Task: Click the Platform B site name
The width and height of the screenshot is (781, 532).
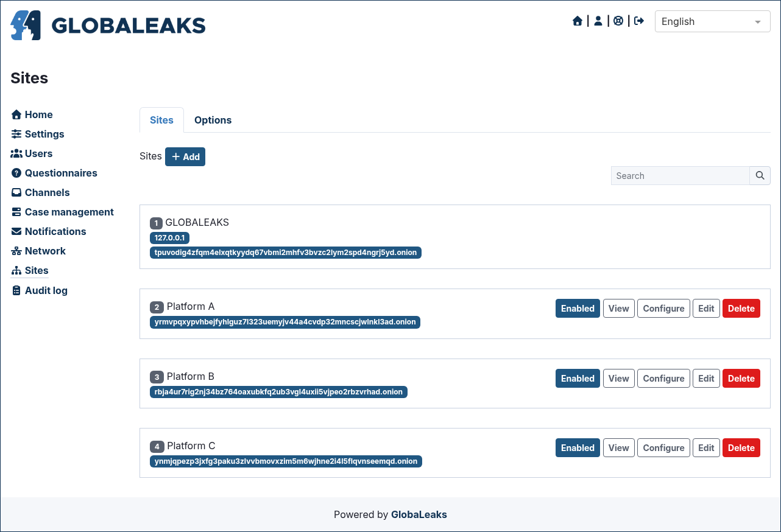Action: (x=191, y=376)
